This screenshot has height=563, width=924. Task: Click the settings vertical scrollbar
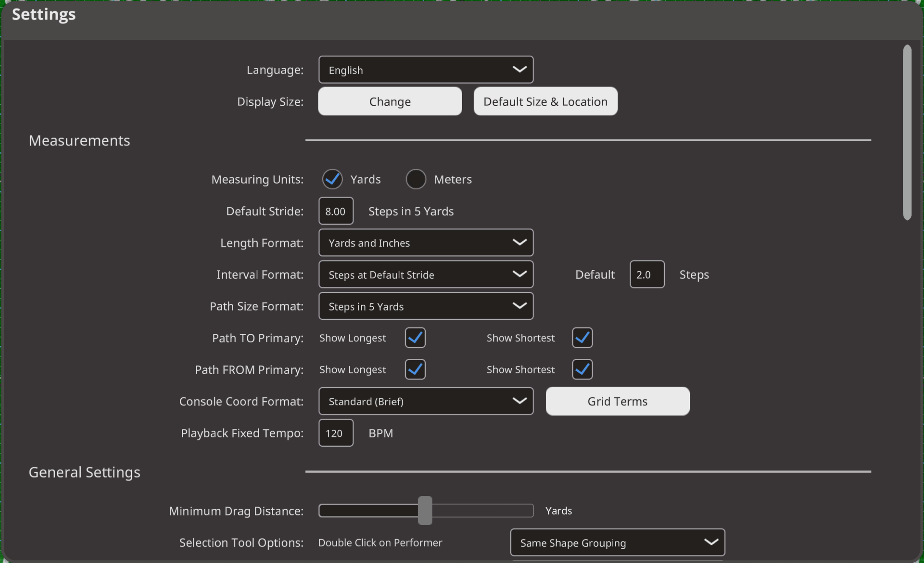(907, 132)
